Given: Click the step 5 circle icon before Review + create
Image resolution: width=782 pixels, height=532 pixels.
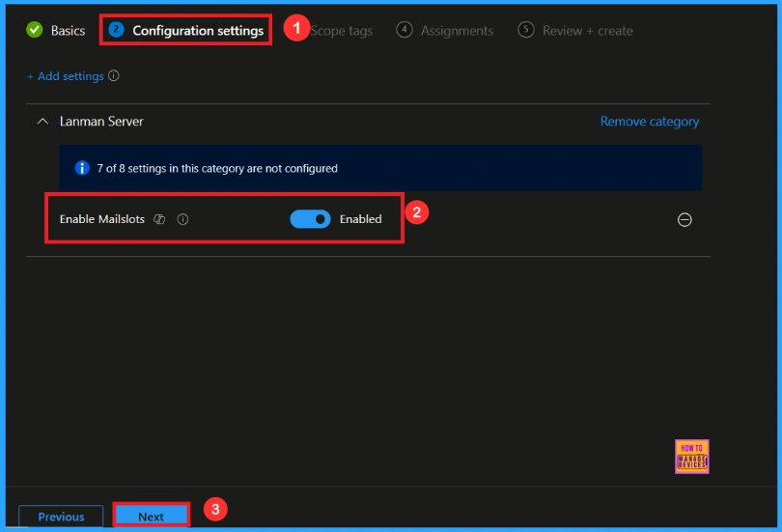Looking at the screenshot, I should pos(526,30).
